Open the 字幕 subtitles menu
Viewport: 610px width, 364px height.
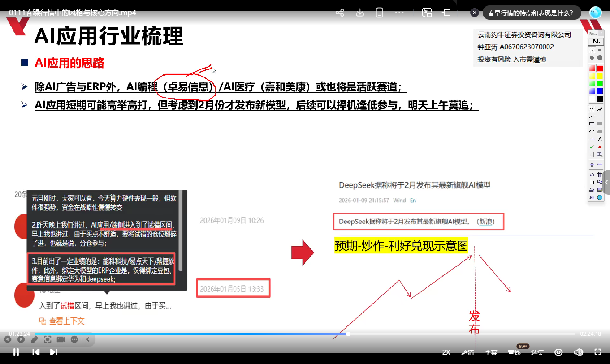click(x=491, y=352)
